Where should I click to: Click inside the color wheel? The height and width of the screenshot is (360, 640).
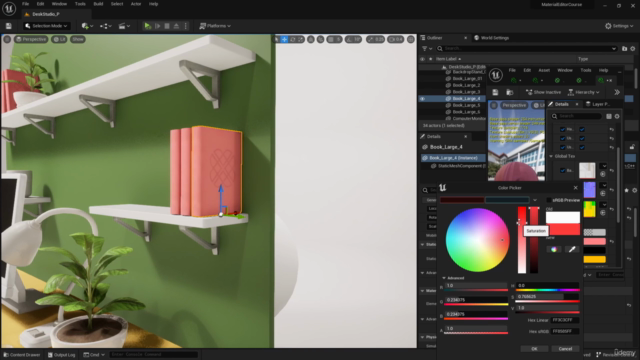click(477, 240)
